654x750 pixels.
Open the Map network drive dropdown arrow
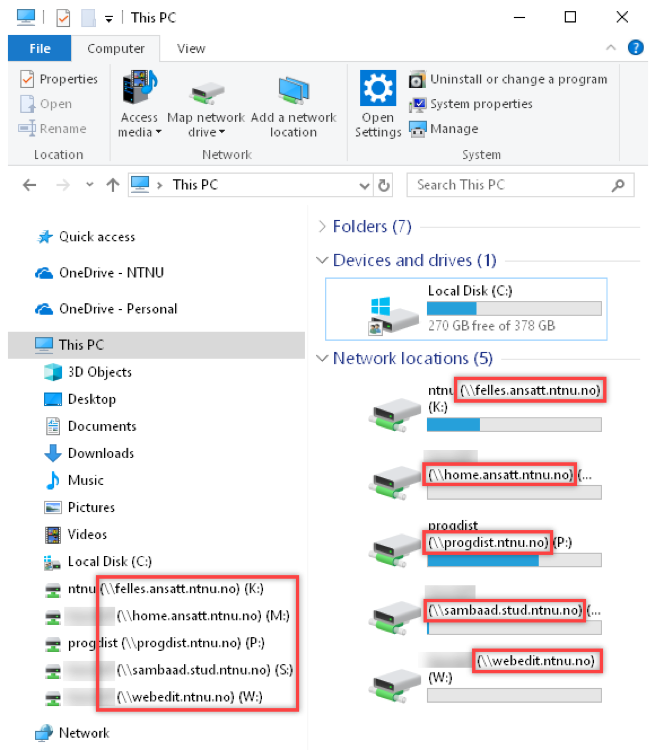[x=222, y=132]
